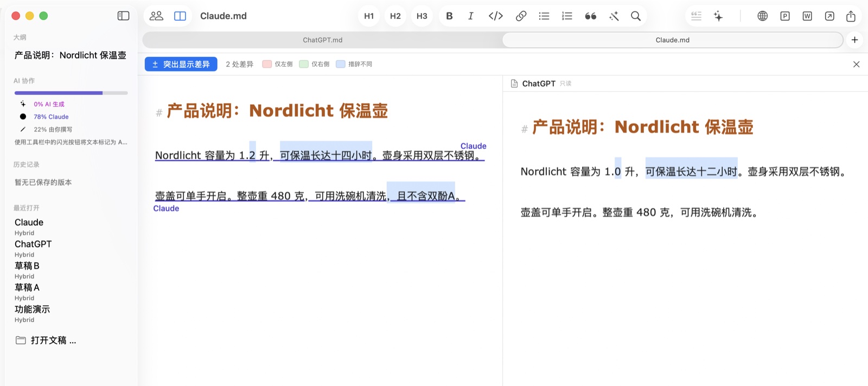Open recent document 草稿 A
The width and height of the screenshot is (868, 386).
(x=27, y=288)
